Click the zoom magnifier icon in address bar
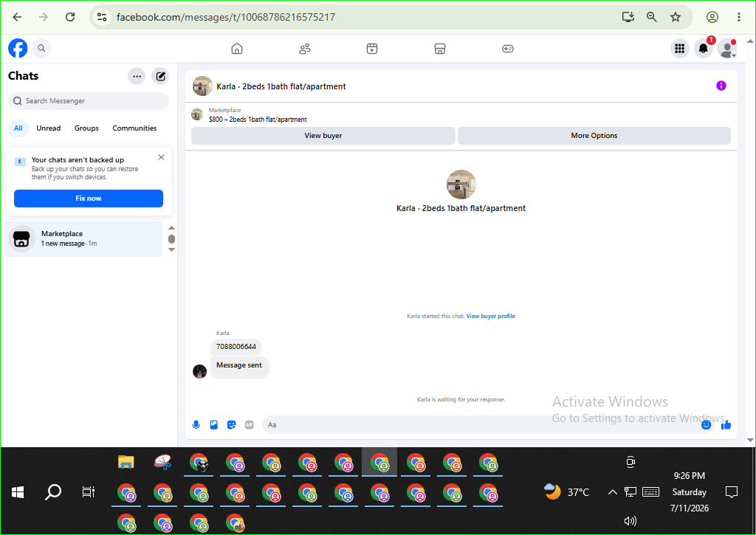 pyautogui.click(x=652, y=17)
